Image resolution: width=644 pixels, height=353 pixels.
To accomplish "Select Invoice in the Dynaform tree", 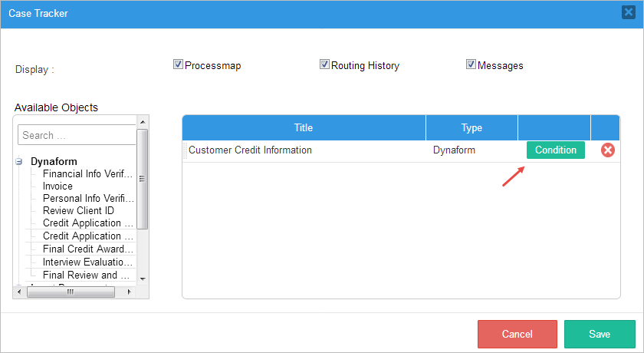I will coord(58,186).
